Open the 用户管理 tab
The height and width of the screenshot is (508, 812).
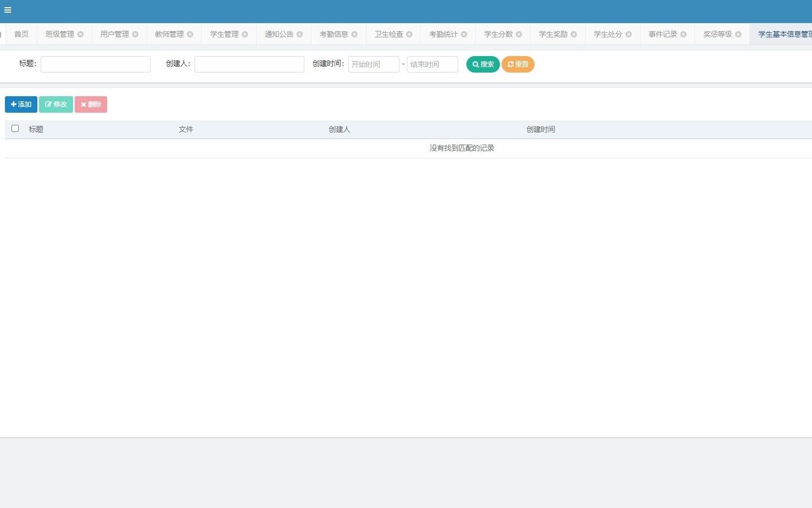click(x=115, y=34)
